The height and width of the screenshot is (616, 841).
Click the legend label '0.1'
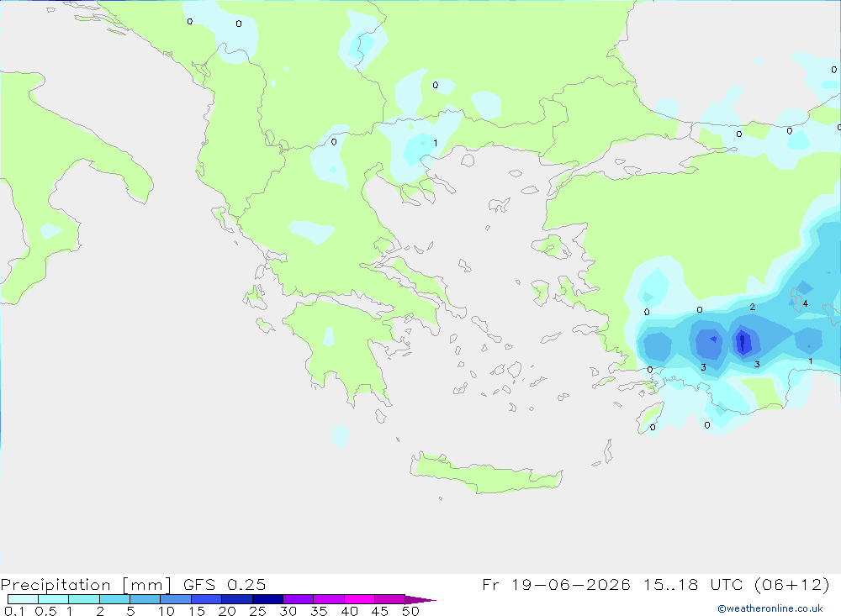click(x=14, y=611)
